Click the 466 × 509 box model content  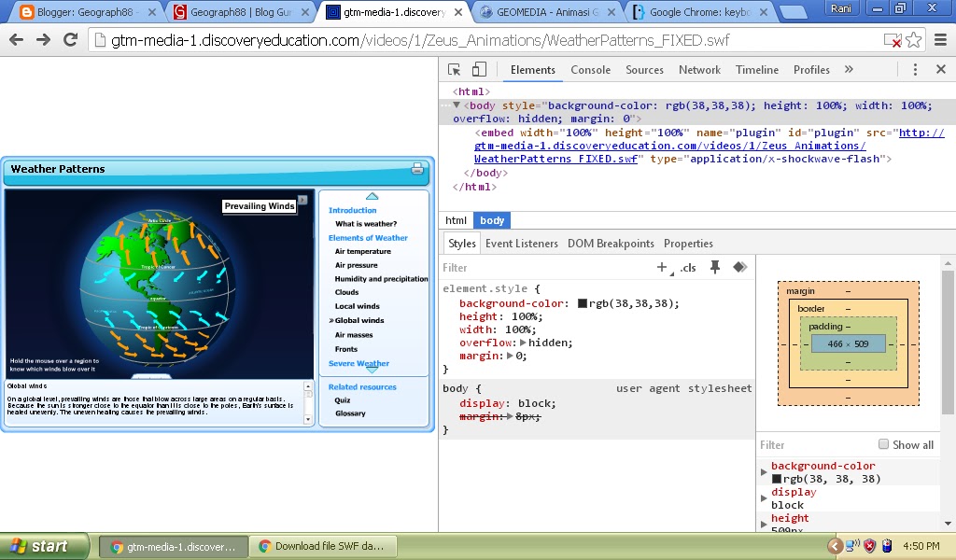point(848,343)
